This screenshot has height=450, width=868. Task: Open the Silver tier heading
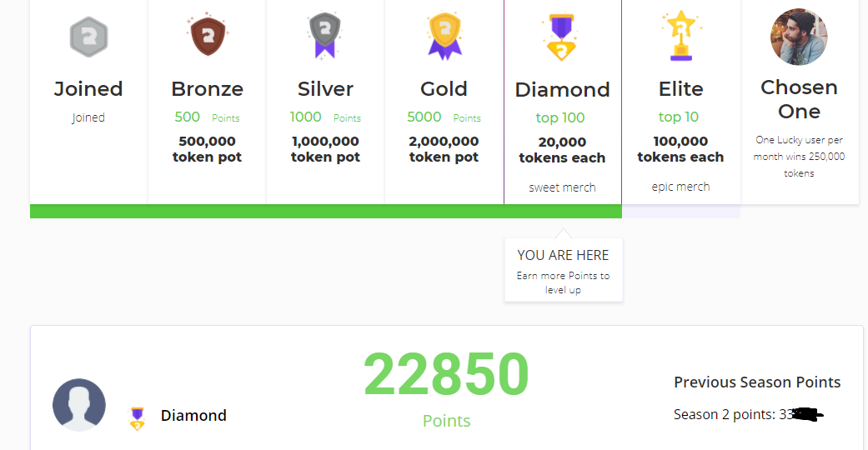point(325,89)
